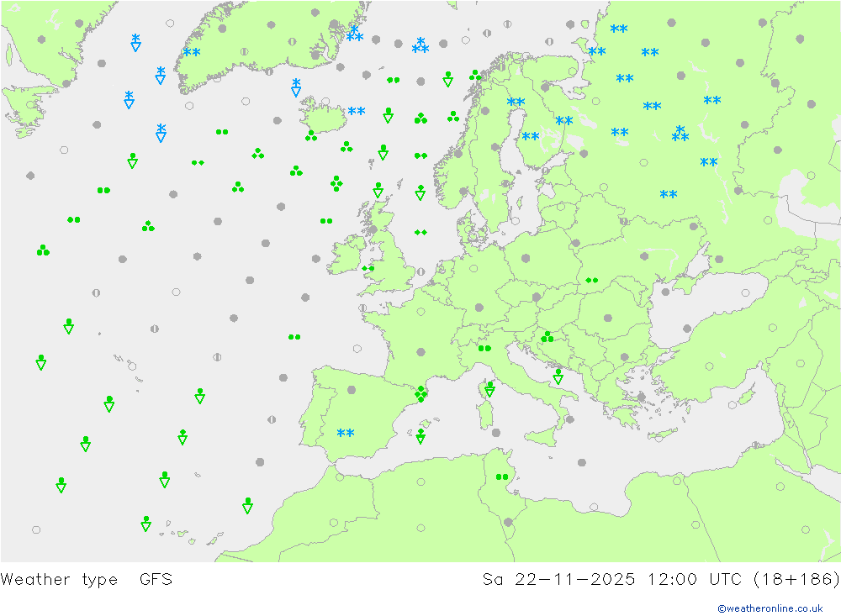Image resolution: width=841 pixels, height=616 pixels.
Task: Click the "(18+186)" forecast run label
Action: (x=796, y=580)
